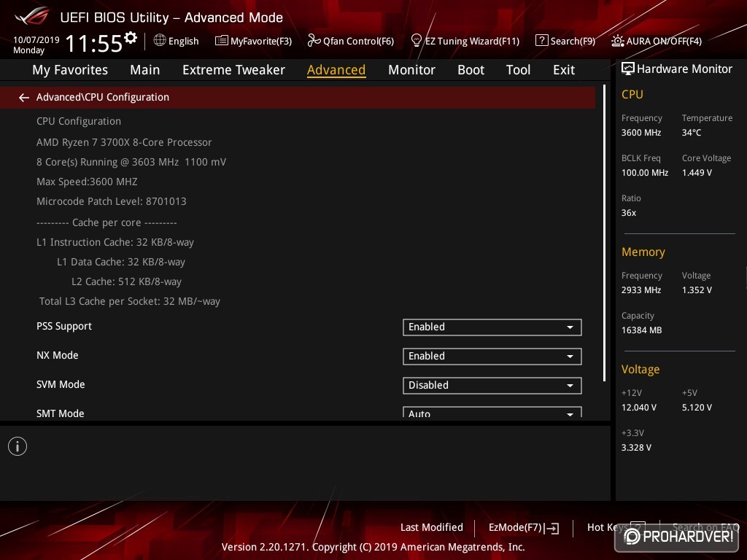Open settings gear next to the clock
This screenshot has width=747, height=560.
130,37
